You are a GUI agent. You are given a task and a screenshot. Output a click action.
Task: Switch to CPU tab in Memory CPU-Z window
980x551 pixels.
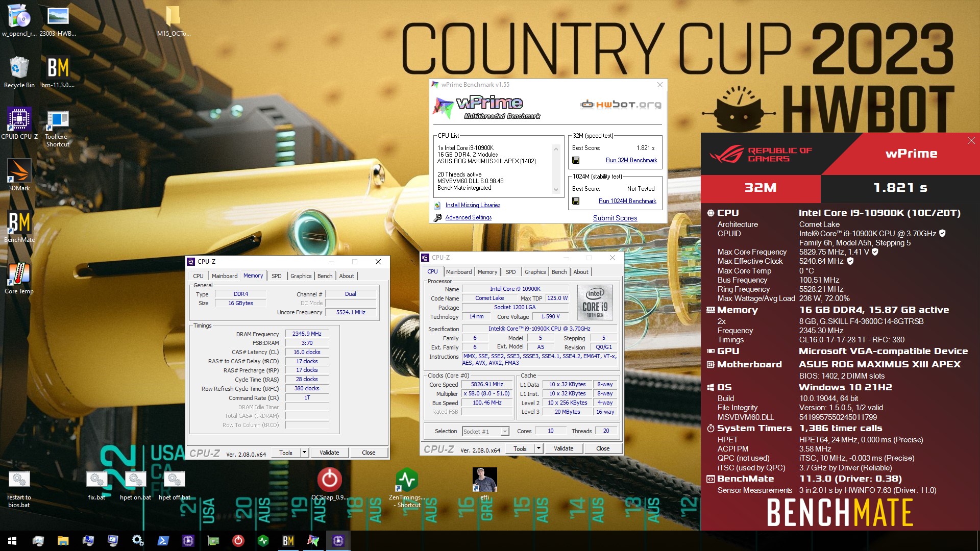pos(198,276)
